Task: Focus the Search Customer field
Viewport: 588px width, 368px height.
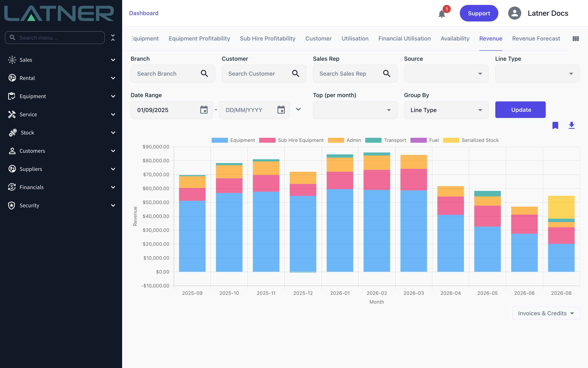Action: [264, 74]
